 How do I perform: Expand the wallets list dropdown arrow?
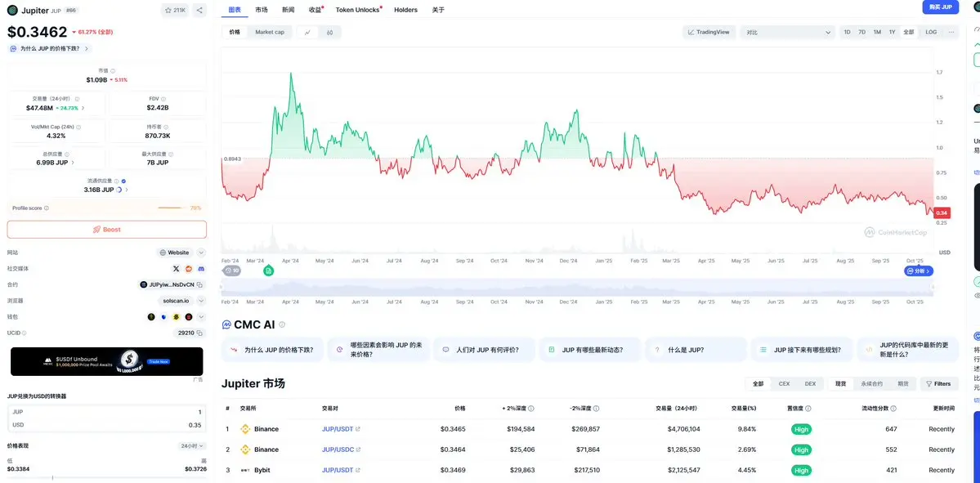[x=201, y=317]
